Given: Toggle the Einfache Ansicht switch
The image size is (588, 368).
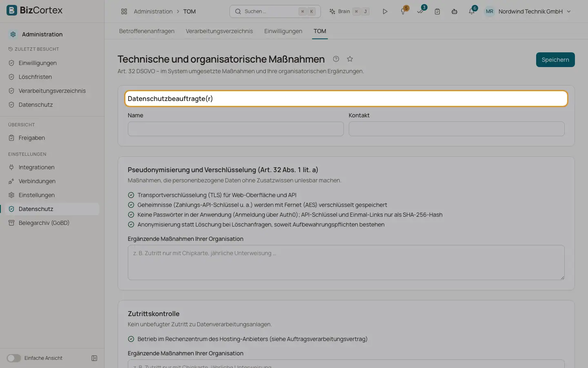Looking at the screenshot, I should pos(14,358).
